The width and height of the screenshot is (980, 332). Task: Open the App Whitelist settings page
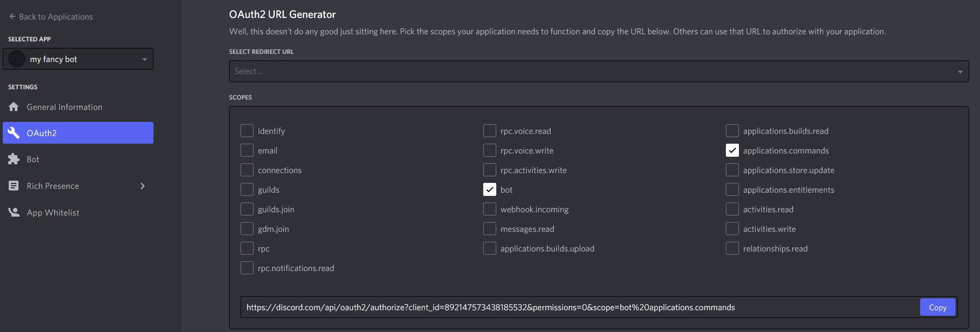pyautogui.click(x=52, y=212)
